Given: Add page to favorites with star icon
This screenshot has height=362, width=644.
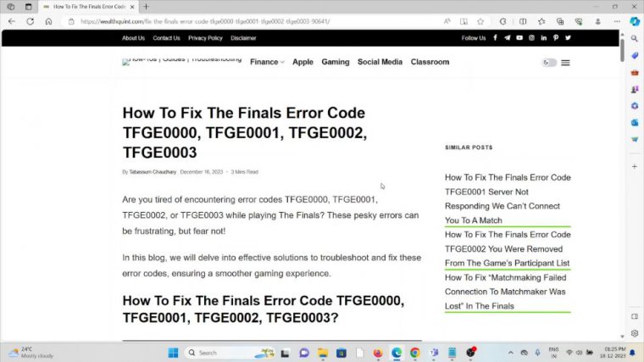Looking at the screenshot, I should [480, 21].
